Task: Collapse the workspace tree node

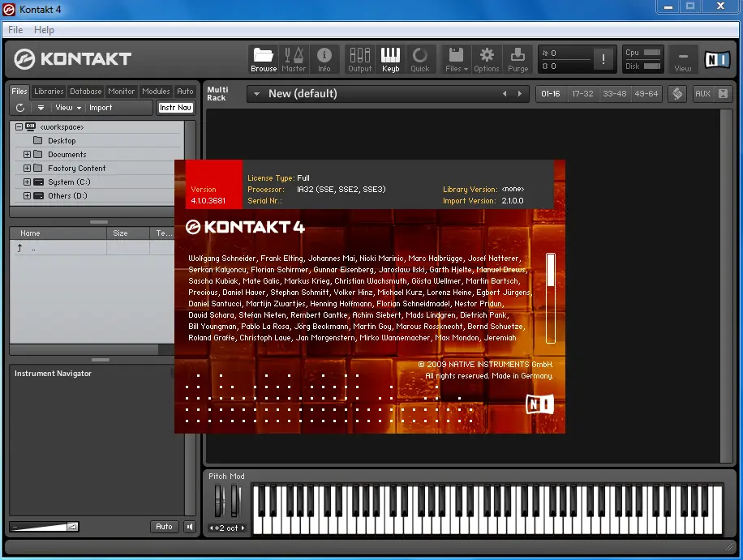Action: pos(19,127)
